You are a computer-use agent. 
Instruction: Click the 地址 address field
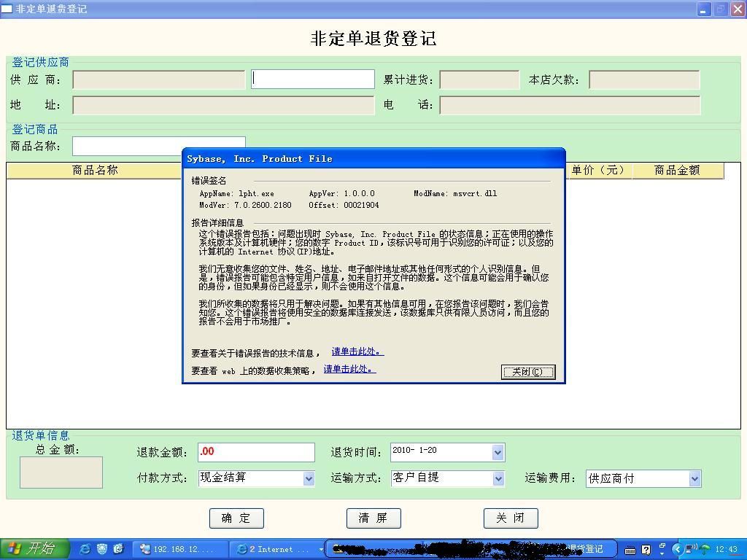click(223, 105)
